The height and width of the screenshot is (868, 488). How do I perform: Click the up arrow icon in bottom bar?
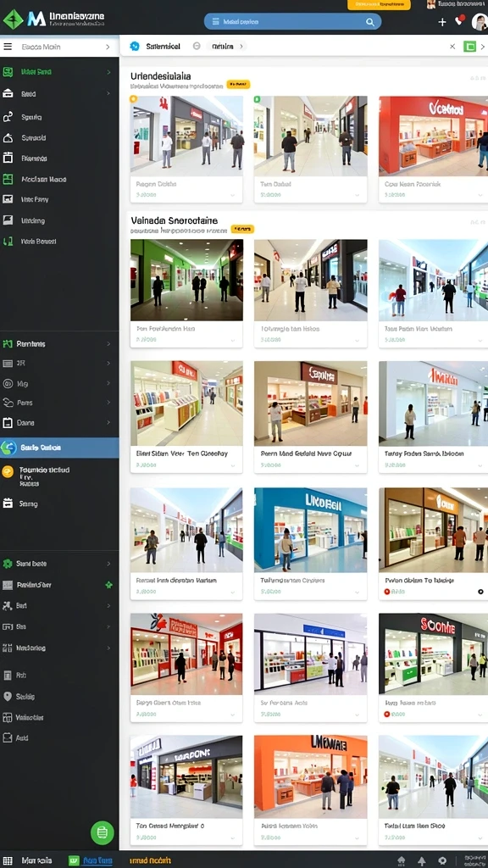click(422, 861)
